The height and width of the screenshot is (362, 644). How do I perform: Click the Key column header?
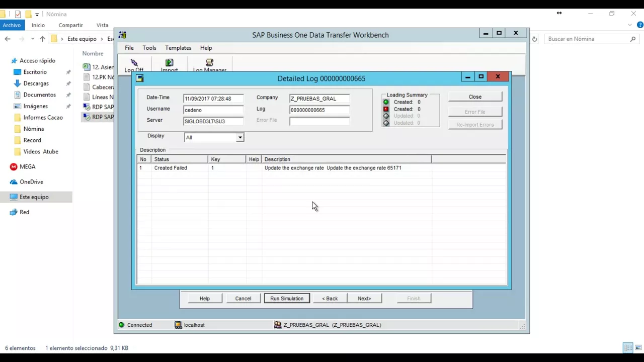(227, 159)
